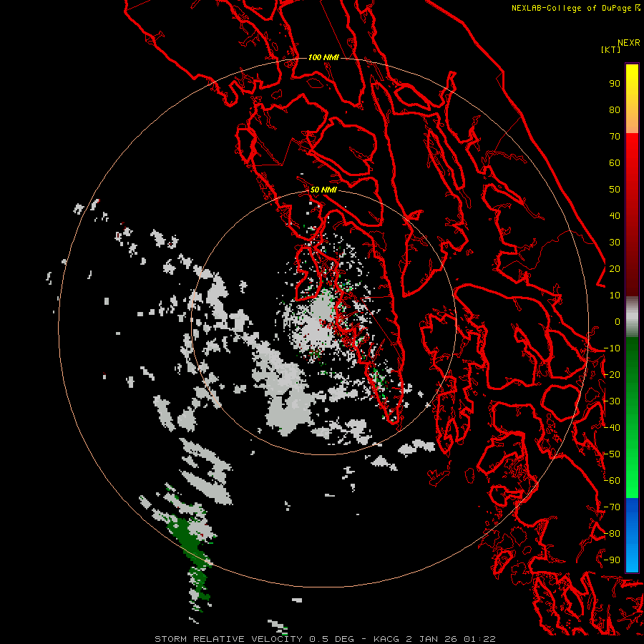Viewport: 644px width, 644px height.
Task: Click the -80 value on the velocity scale
Action: point(612,534)
